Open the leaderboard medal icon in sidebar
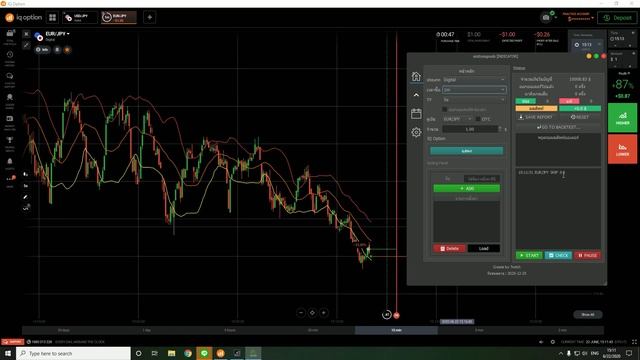This screenshot has height=360, width=640. tap(10, 97)
